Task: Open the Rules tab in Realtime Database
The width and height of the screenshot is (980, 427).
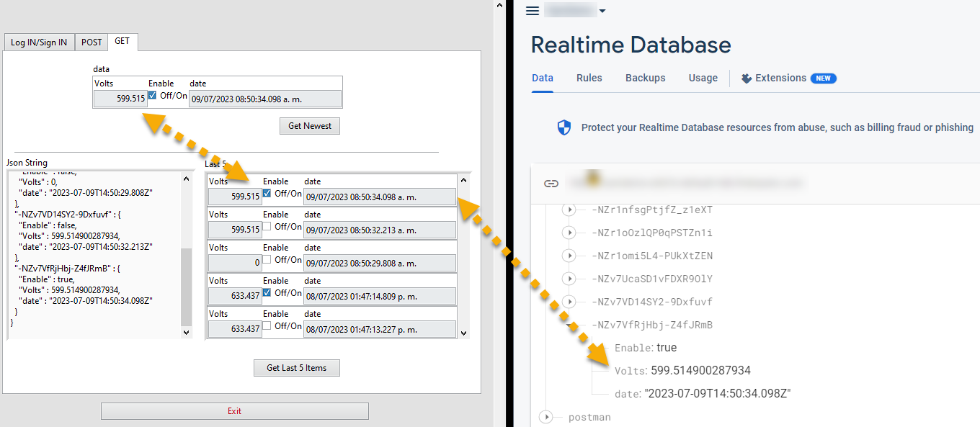Action: [x=589, y=78]
